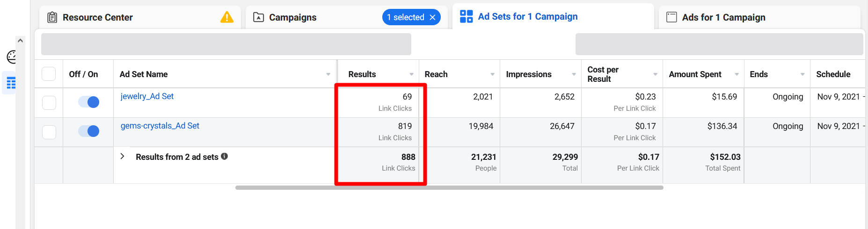868x229 pixels.
Task: Open the Results column dropdown arrow
Action: (x=411, y=74)
